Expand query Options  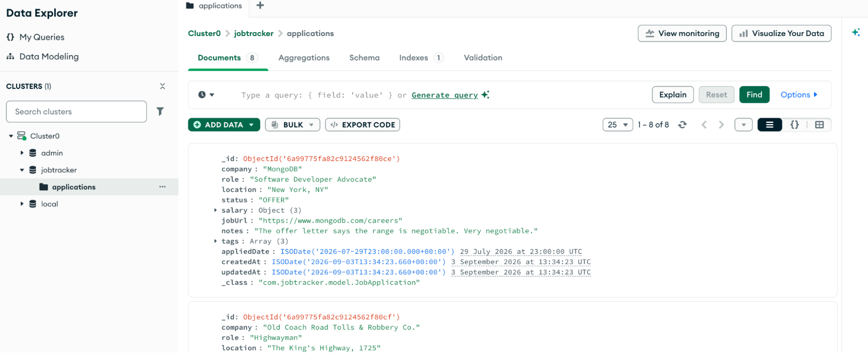[x=799, y=95]
